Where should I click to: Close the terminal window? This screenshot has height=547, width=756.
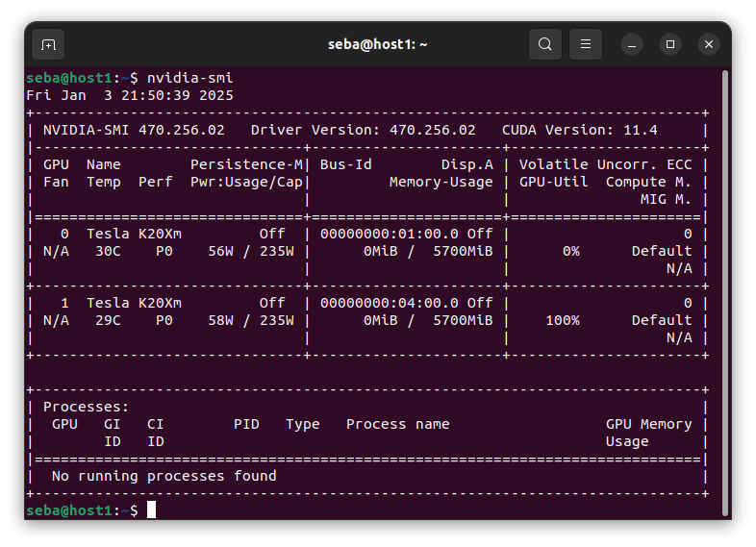pyautogui.click(x=709, y=45)
